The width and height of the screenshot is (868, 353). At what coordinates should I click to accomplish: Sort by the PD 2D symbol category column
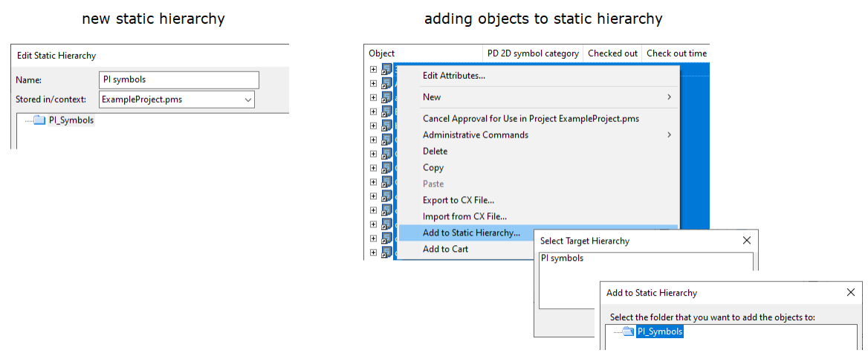click(x=533, y=54)
